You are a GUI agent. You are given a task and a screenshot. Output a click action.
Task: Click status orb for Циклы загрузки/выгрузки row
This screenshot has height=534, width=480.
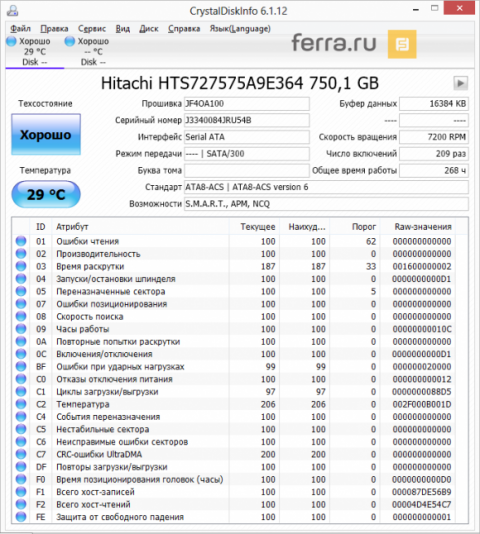pyautogui.click(x=21, y=392)
